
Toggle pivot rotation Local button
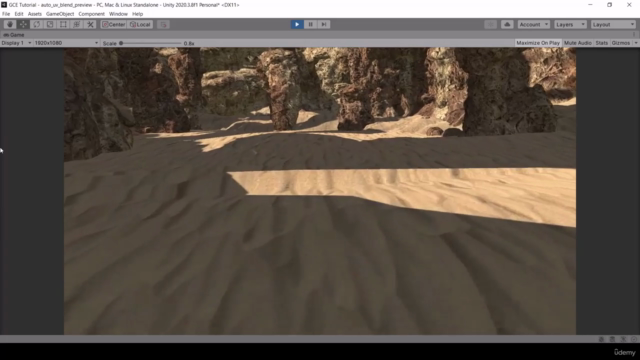click(x=140, y=24)
